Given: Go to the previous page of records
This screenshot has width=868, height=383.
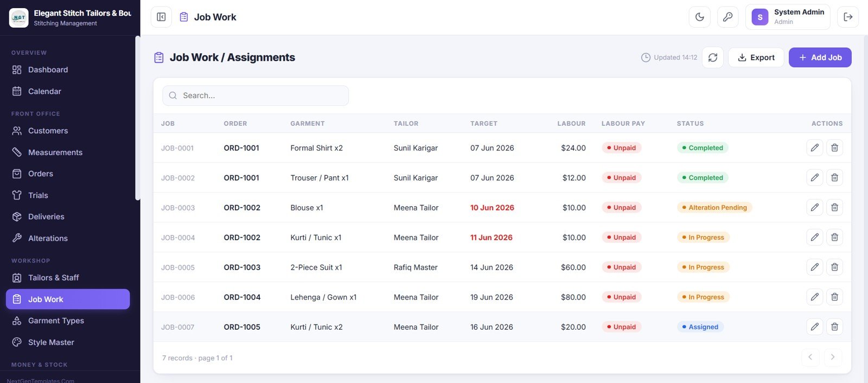Looking at the screenshot, I should click(810, 357).
